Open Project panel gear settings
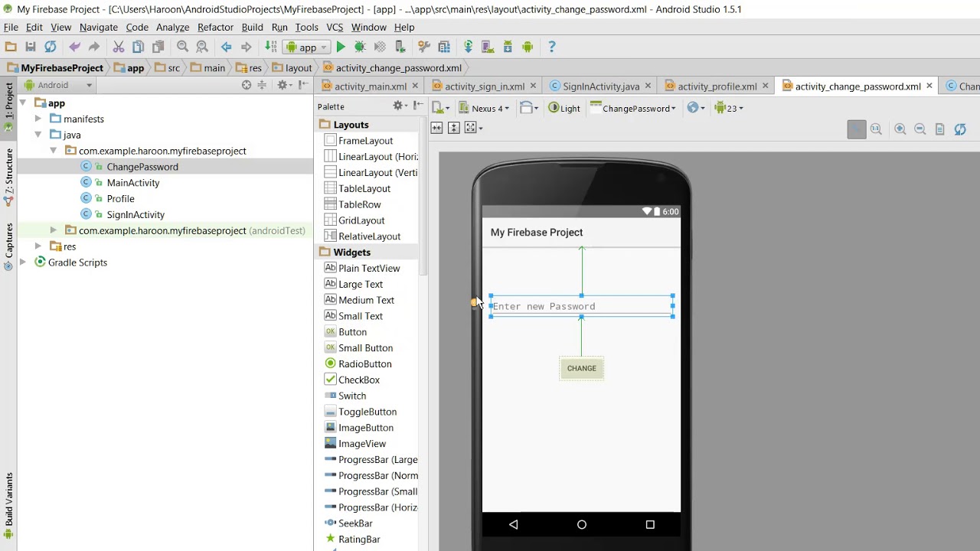 [x=283, y=85]
